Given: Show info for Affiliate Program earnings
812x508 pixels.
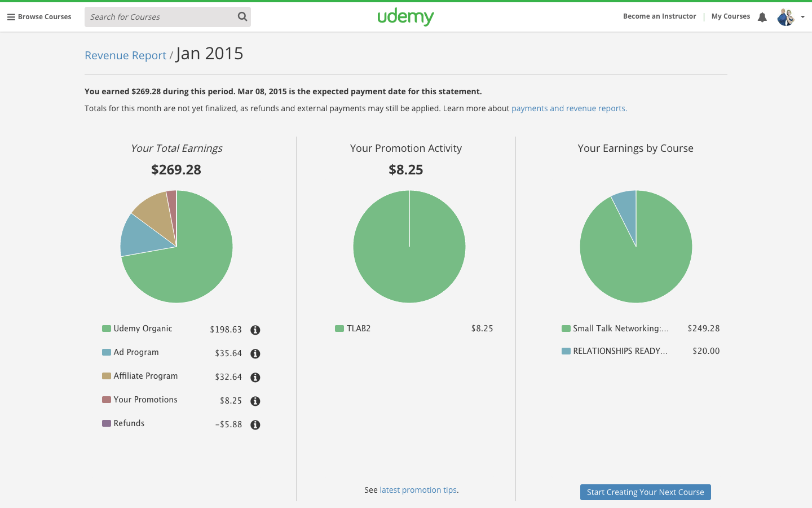Looking at the screenshot, I should 255,377.
